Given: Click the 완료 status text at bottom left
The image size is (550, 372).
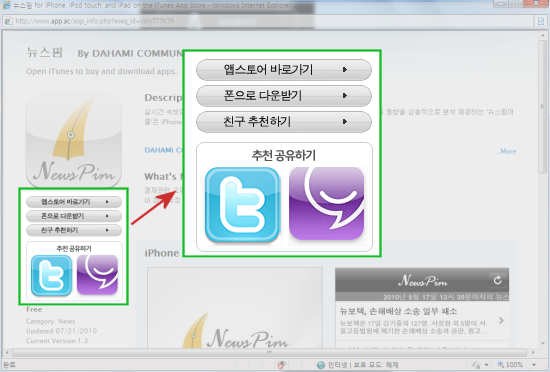Looking at the screenshot, I should tap(9, 365).
